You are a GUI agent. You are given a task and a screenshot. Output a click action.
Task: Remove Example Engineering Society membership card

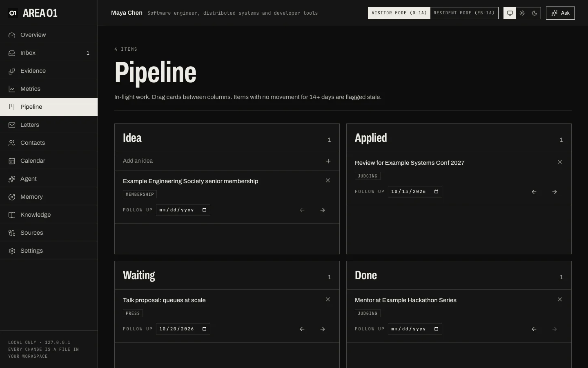point(328,180)
